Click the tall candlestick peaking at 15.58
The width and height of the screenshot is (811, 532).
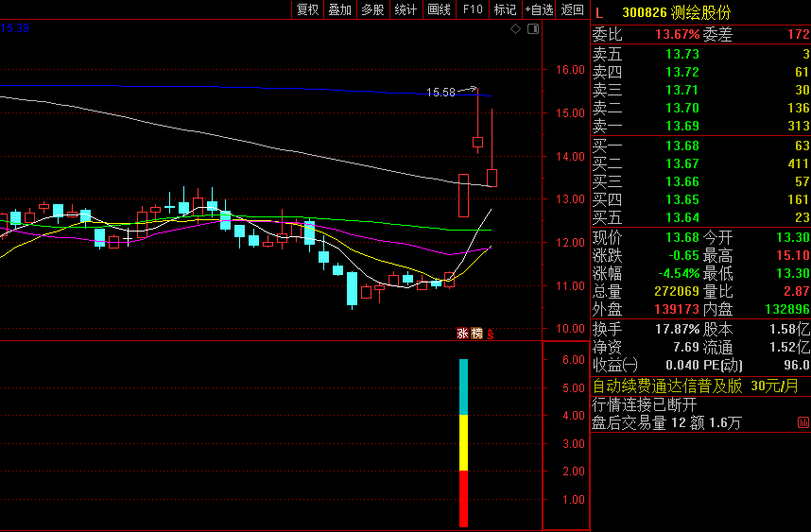pos(478,142)
